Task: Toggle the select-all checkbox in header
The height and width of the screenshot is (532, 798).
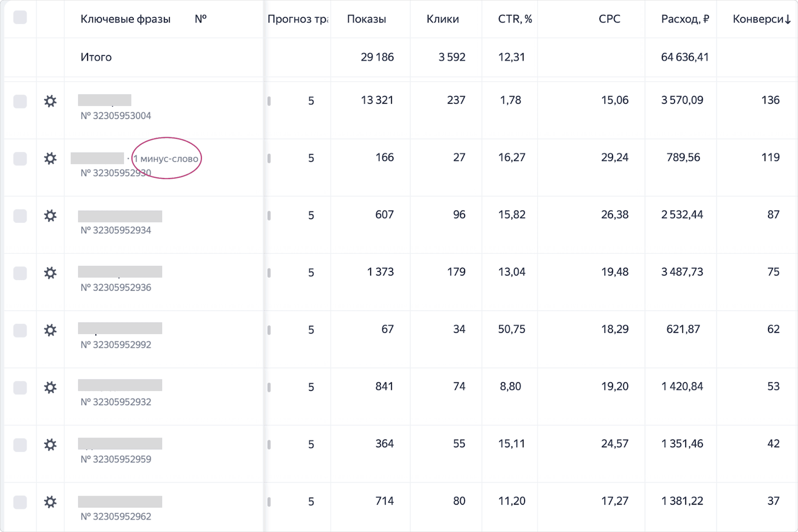Action: [x=20, y=17]
